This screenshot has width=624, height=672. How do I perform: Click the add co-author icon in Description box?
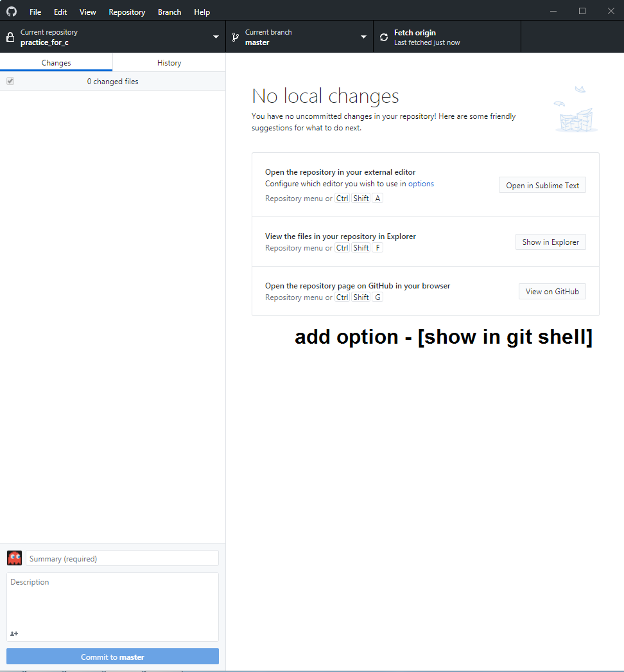(13, 633)
